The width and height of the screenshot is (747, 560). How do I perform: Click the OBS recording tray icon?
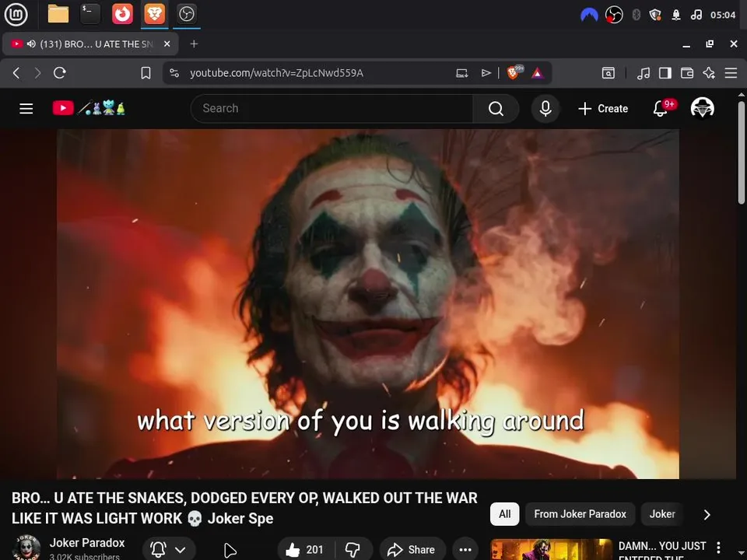(x=614, y=16)
